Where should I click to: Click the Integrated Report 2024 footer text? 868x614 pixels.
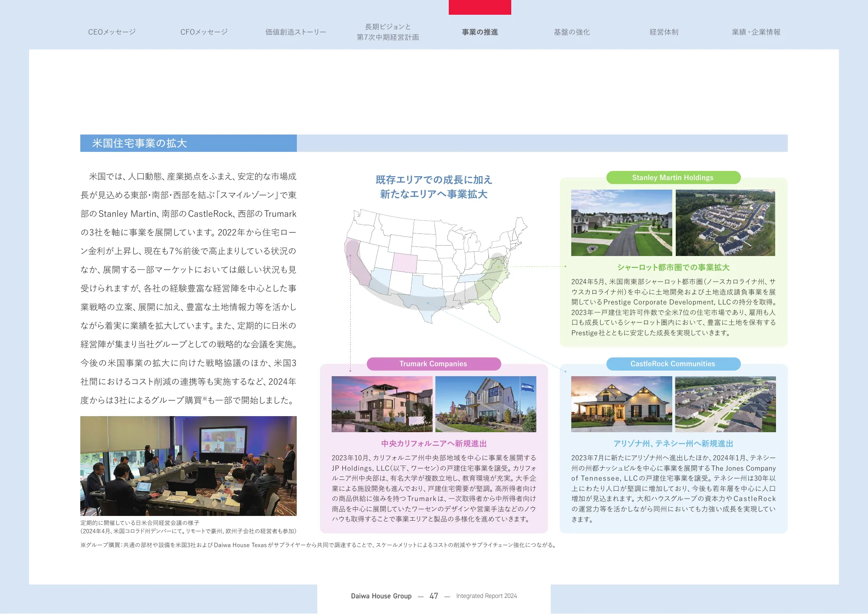click(x=487, y=596)
